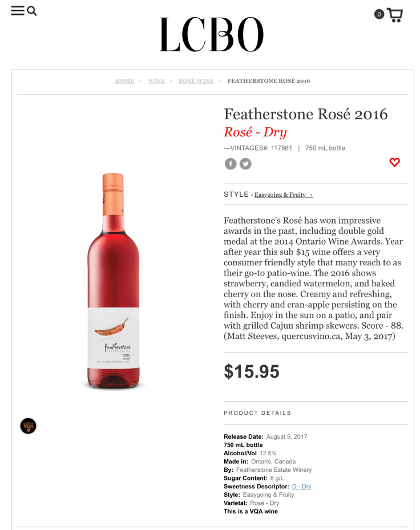Follow the D - Dry sweetness link
420x530 pixels.
point(301,487)
